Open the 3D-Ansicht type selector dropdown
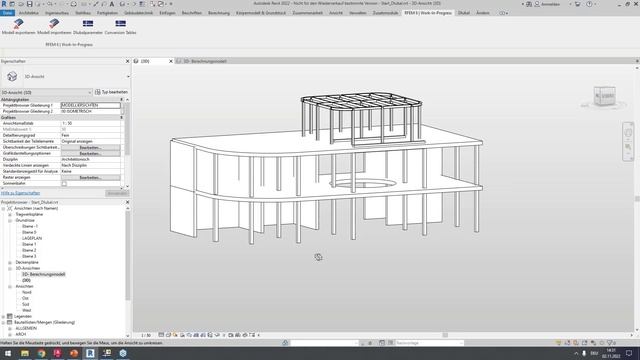 click(x=128, y=76)
